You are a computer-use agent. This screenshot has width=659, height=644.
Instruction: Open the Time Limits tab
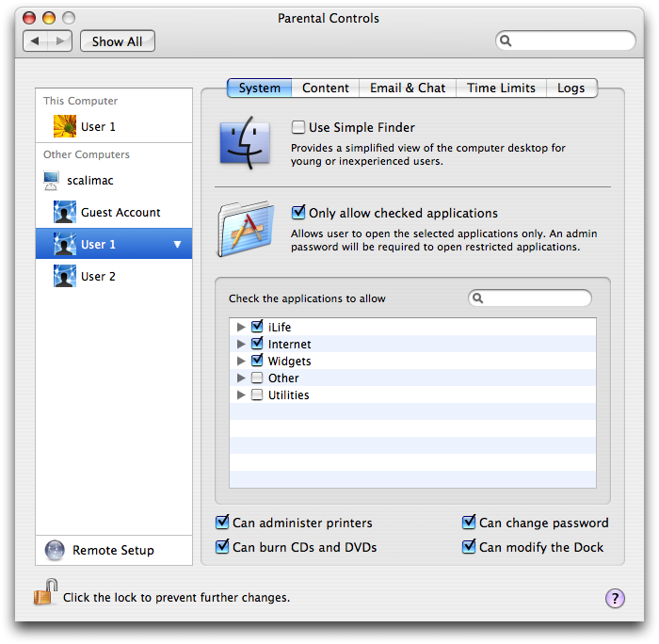[x=501, y=88]
